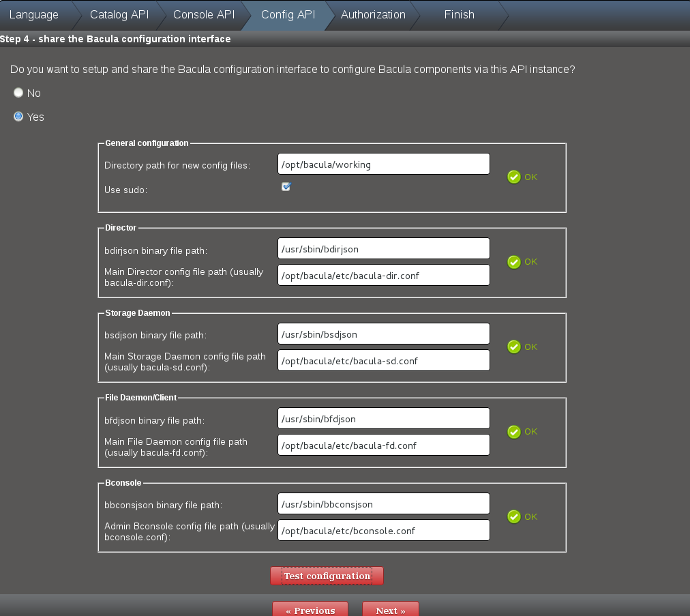
Task: Click the 'bfdjson binary file path:' label
Action: (x=155, y=420)
